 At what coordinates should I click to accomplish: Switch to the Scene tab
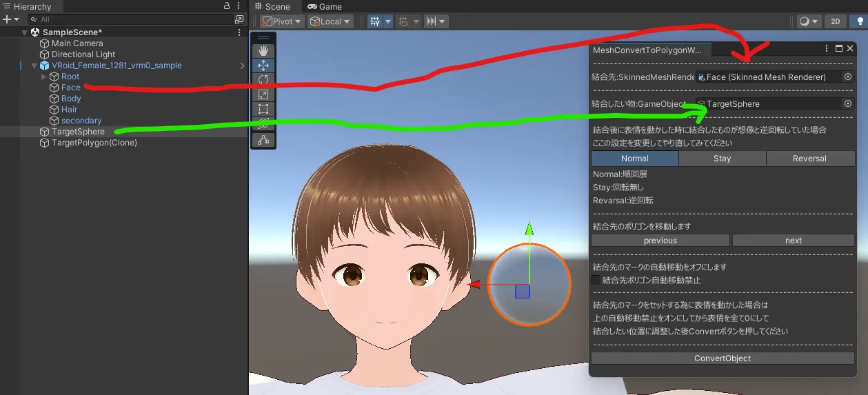pos(272,6)
